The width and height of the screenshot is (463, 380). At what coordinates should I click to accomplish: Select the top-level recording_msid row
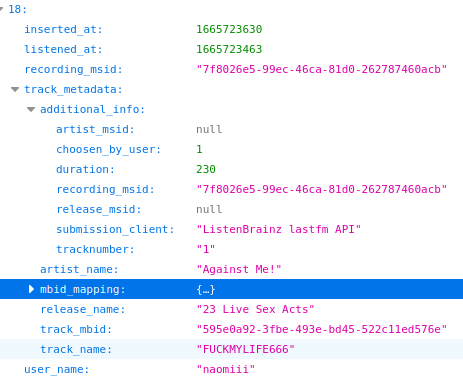(231, 69)
